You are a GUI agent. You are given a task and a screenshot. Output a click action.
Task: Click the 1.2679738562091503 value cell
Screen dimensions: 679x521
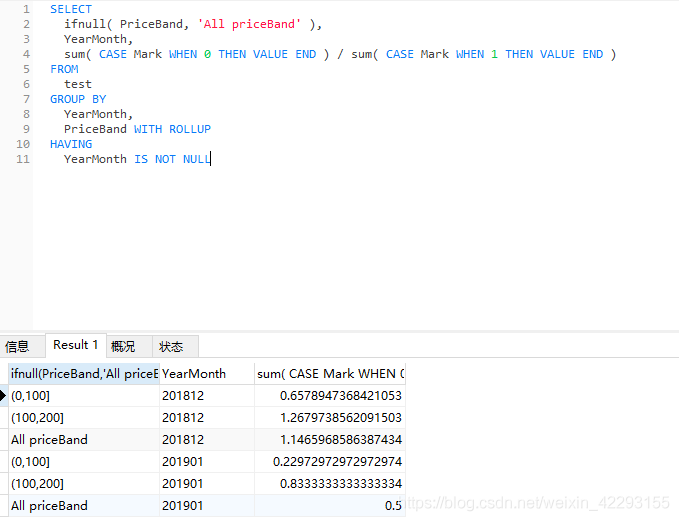point(330,417)
